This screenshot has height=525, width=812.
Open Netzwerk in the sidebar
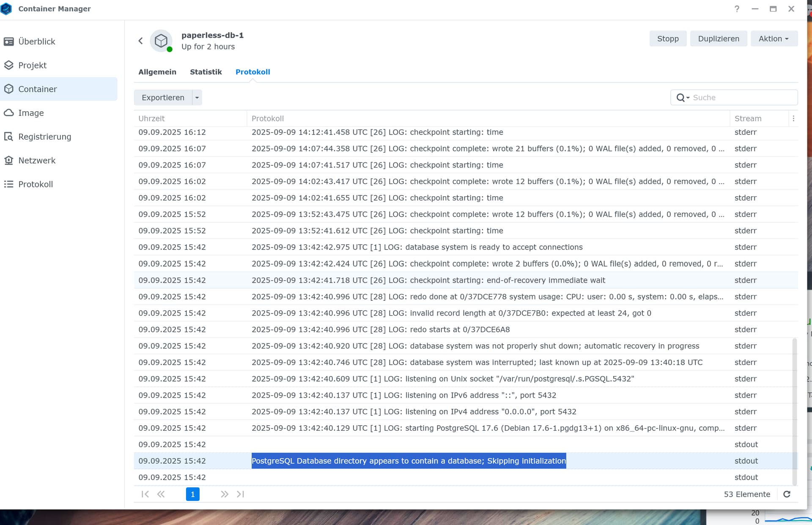pos(37,160)
